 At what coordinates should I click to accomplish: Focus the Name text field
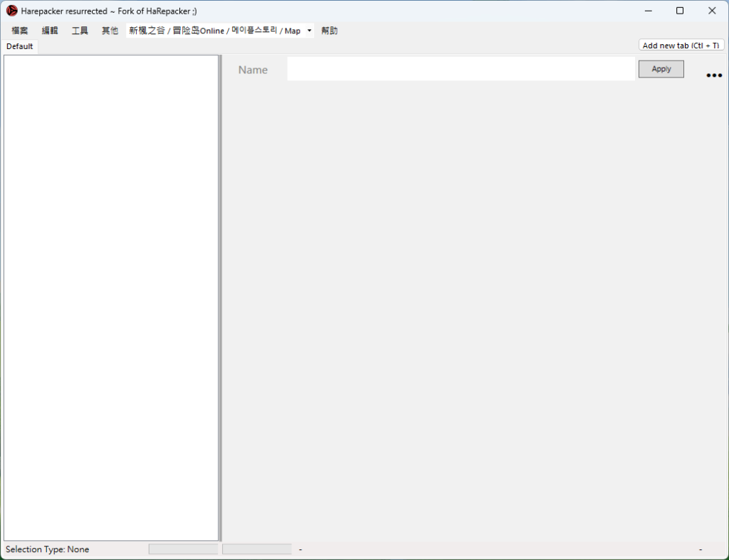461,69
